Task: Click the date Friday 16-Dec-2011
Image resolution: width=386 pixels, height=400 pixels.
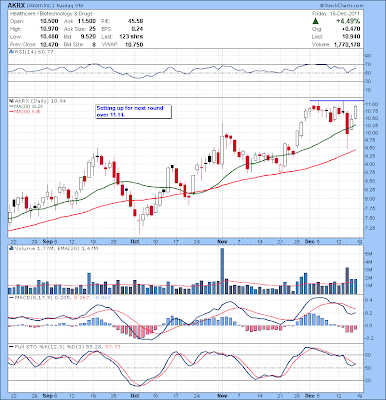Action: [336, 14]
